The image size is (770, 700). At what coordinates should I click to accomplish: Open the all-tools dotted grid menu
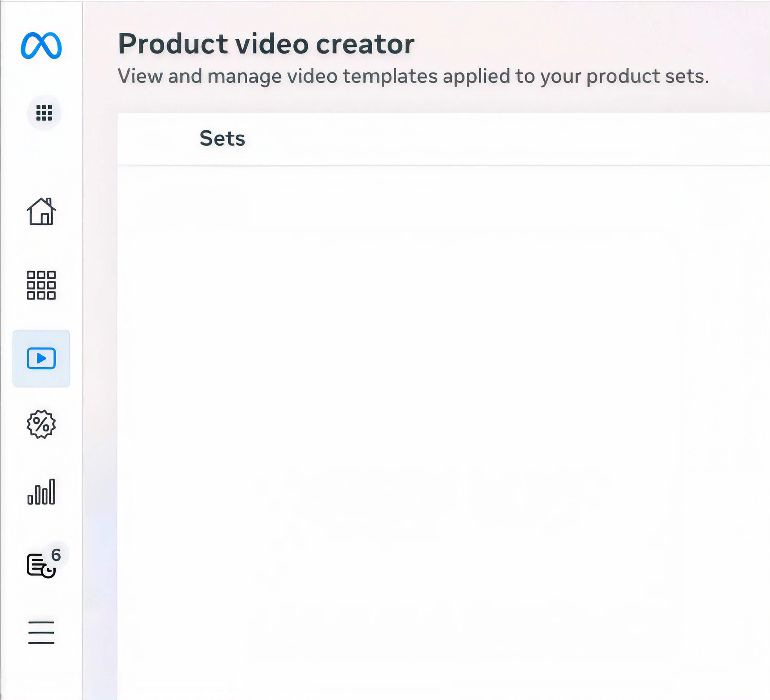tap(44, 113)
